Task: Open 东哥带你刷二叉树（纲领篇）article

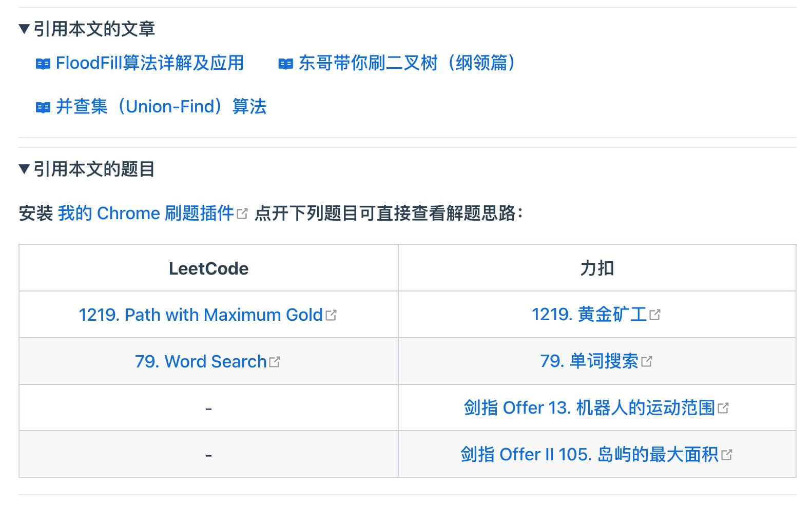Action: [x=408, y=63]
